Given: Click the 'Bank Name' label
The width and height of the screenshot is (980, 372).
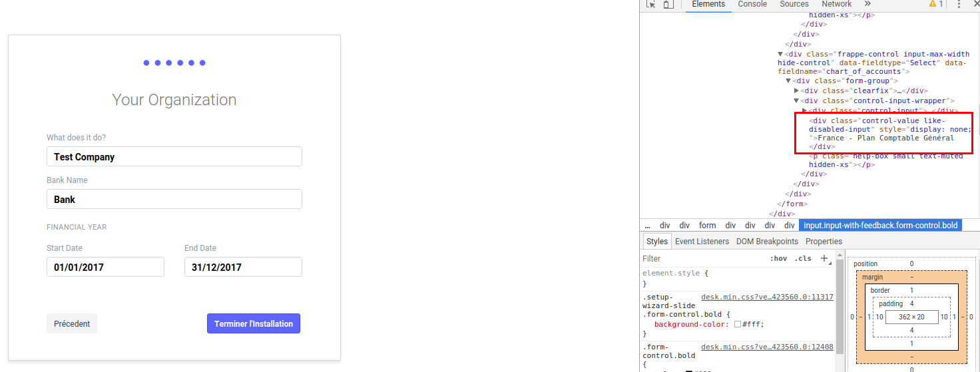Looking at the screenshot, I should pos(67,180).
